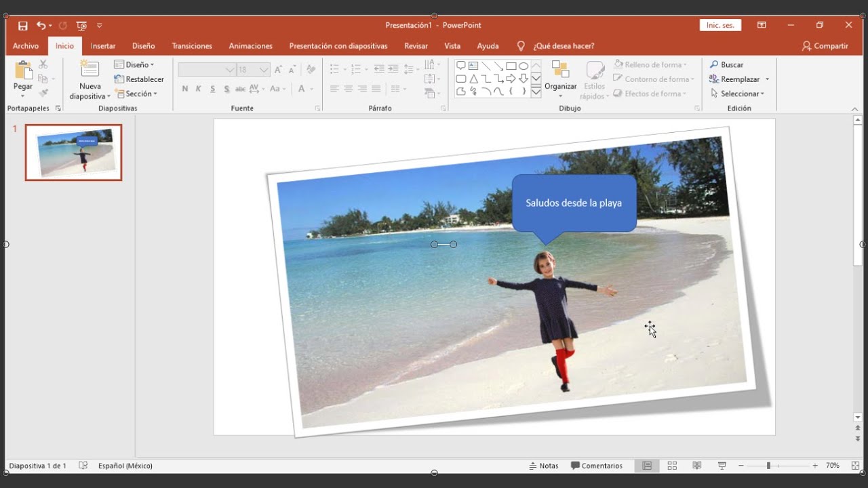Click the Español (México) language indicator
Screen dimensions: 868x488
(x=125, y=466)
